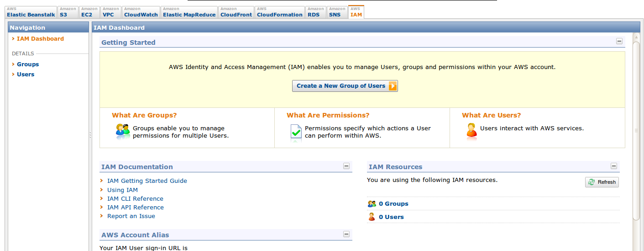Select Groups in the navigation pane
The height and width of the screenshot is (251, 644).
[x=28, y=64]
